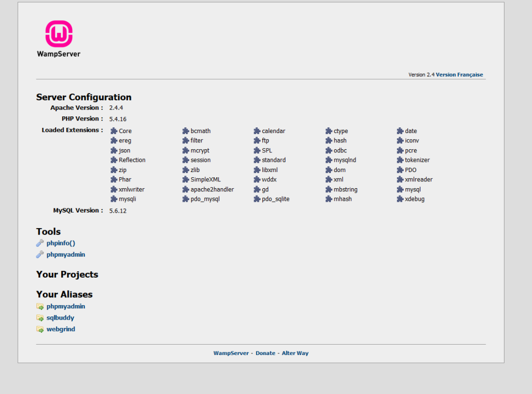Follow the Donate footer link
Screen dimensions: 532x394
click(265, 353)
